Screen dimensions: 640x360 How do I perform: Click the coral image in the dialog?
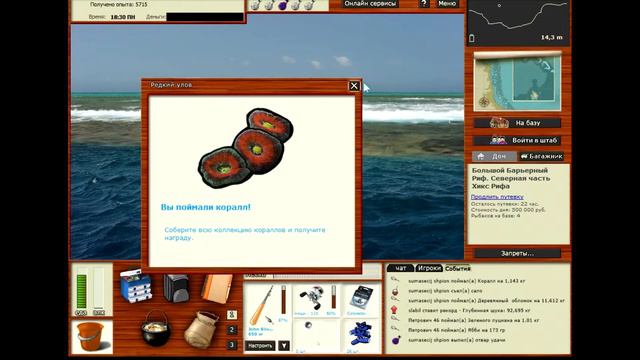tap(246, 149)
